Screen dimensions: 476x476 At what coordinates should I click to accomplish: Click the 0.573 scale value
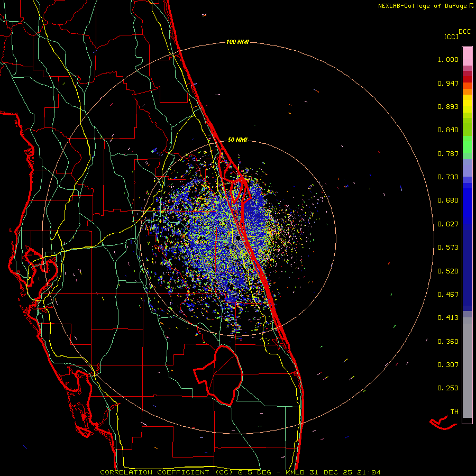click(448, 248)
